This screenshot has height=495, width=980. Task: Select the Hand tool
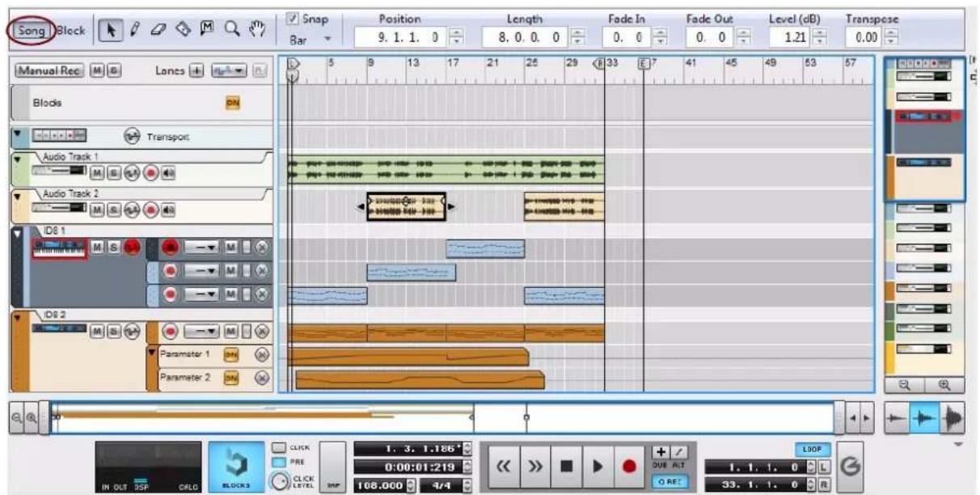(x=257, y=28)
